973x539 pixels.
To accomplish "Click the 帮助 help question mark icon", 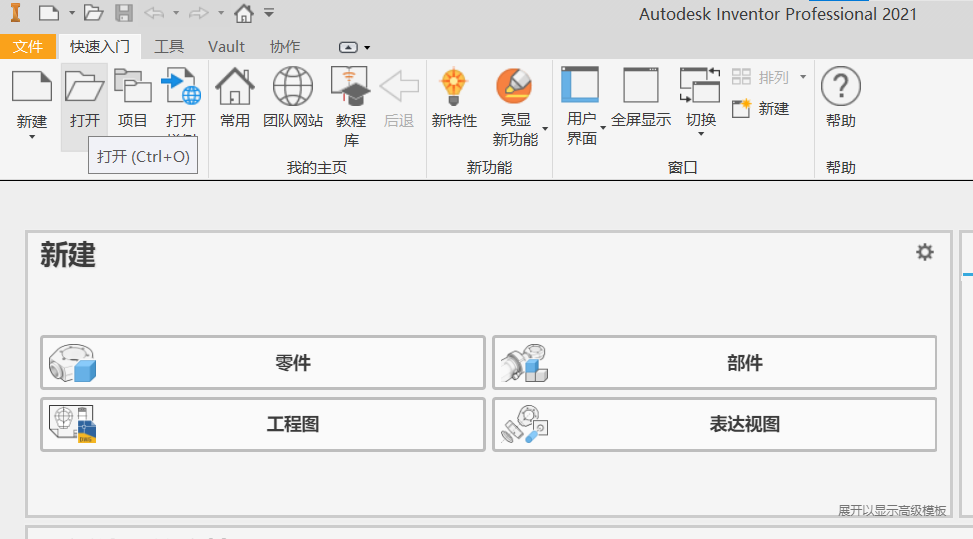I will point(841,86).
